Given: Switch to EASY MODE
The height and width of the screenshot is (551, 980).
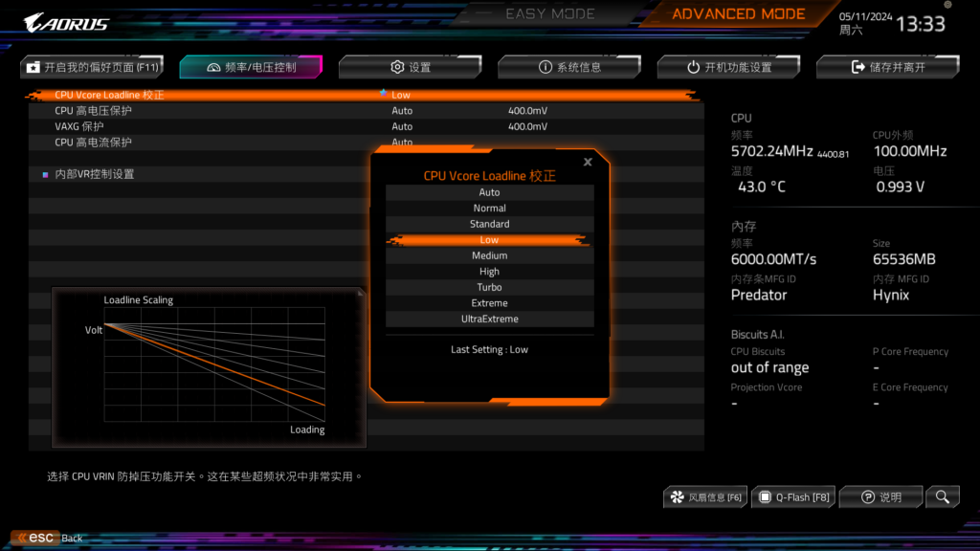Looking at the screenshot, I should [x=549, y=14].
